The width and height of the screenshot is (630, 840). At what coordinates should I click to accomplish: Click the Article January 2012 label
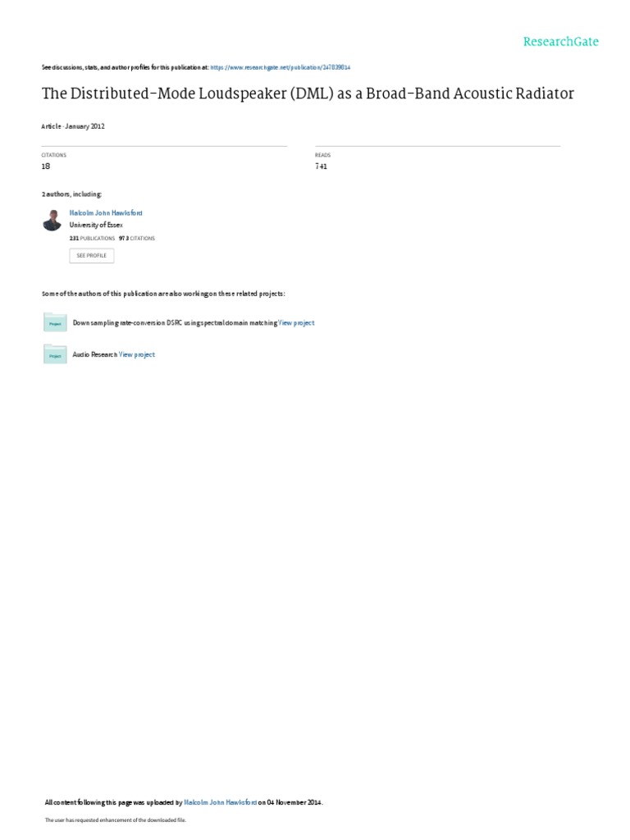(x=73, y=126)
